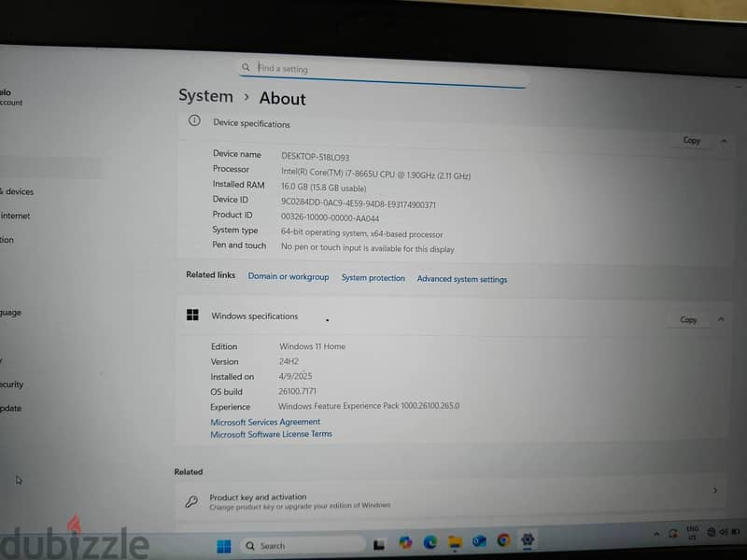Open the volume control in system tray
Image resolution: width=747 pixels, height=560 pixels.
[723, 532]
